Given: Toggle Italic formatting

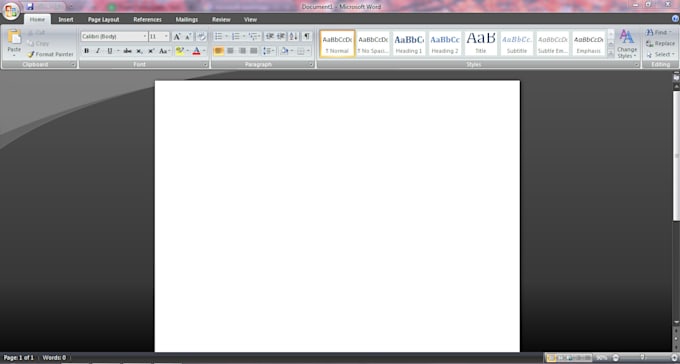Looking at the screenshot, I should point(98,51).
